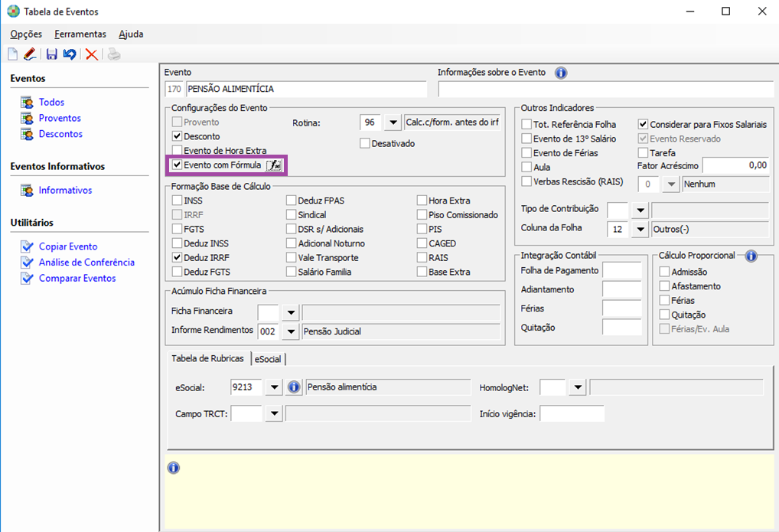Enable the Vale Transporte checkbox
The width and height of the screenshot is (779, 532).
point(291,257)
